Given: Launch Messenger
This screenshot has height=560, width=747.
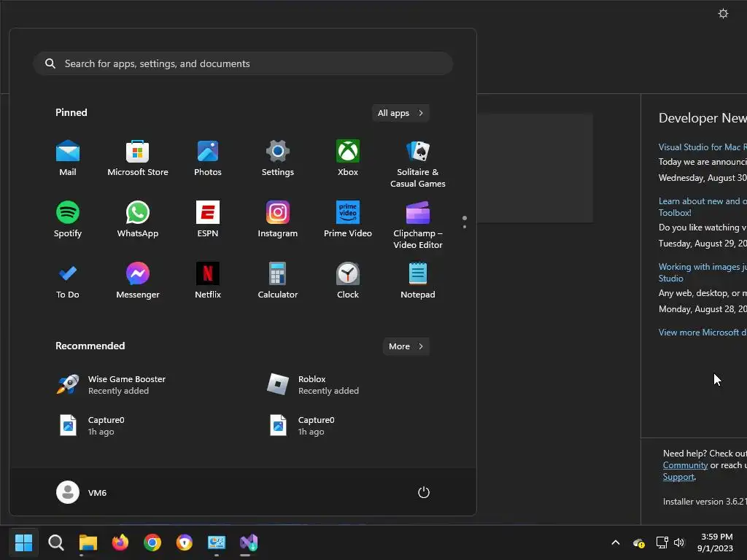Looking at the screenshot, I should 138,281.
